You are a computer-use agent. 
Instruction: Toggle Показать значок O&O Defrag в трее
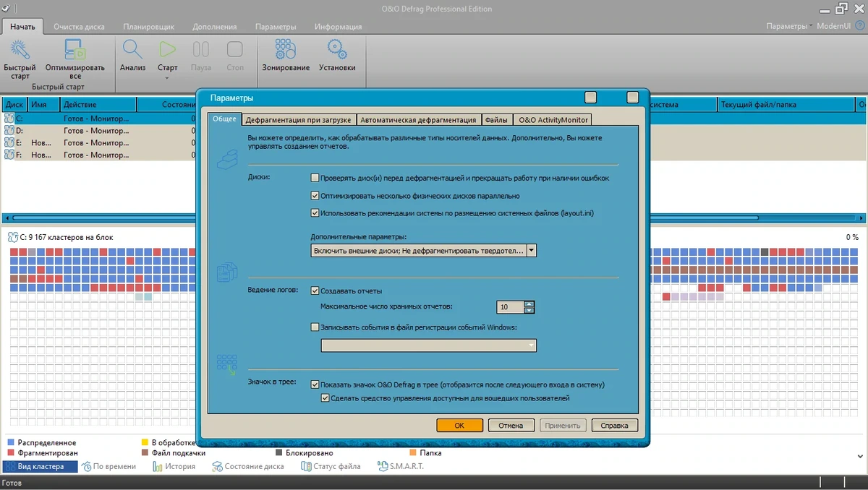click(315, 384)
